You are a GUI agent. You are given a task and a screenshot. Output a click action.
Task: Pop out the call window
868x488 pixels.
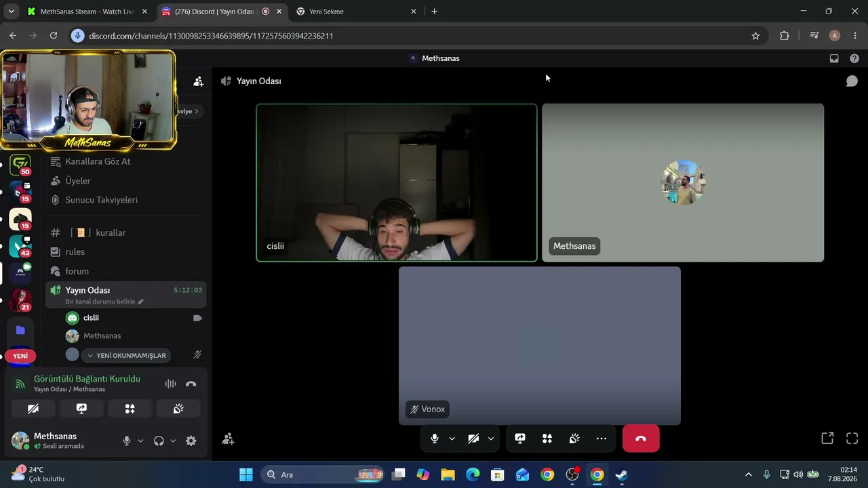pos(827,439)
